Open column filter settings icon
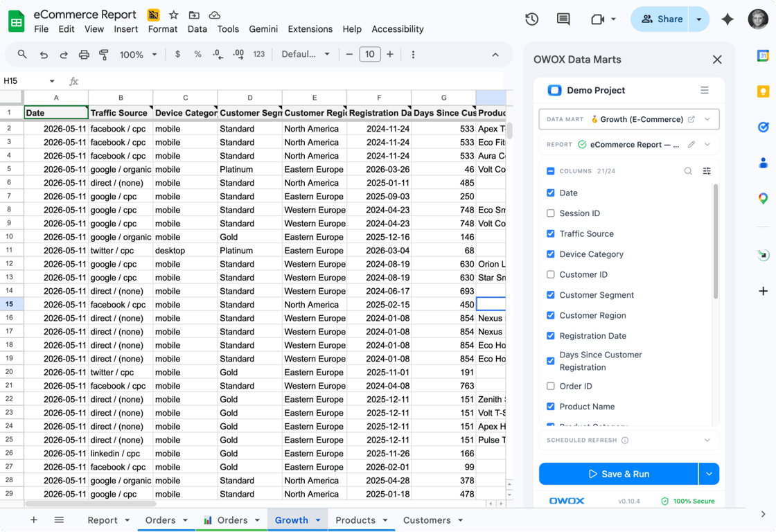Image resolution: width=776 pixels, height=532 pixels. point(707,171)
